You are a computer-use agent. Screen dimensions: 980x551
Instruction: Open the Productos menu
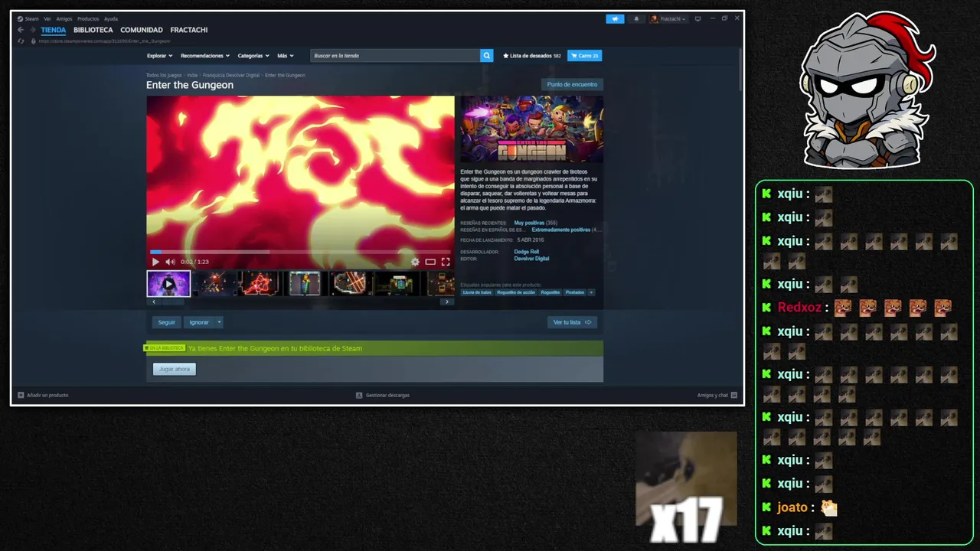coord(88,18)
